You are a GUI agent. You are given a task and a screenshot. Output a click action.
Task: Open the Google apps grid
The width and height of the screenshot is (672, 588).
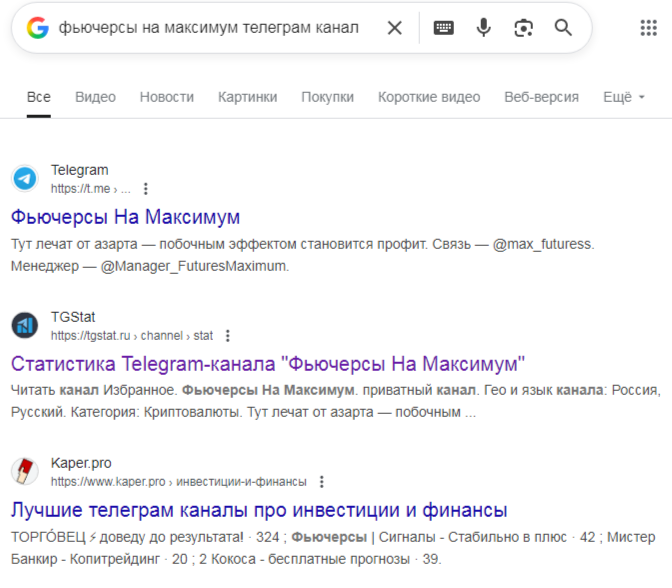coord(648,28)
